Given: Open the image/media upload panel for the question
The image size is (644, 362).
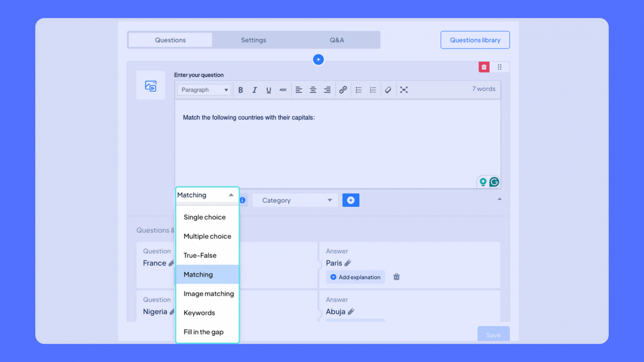Looking at the screenshot, I should click(151, 85).
